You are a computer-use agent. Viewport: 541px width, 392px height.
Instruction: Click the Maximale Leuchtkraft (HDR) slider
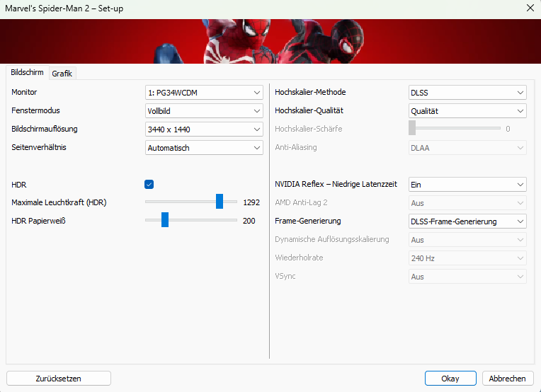(191, 202)
